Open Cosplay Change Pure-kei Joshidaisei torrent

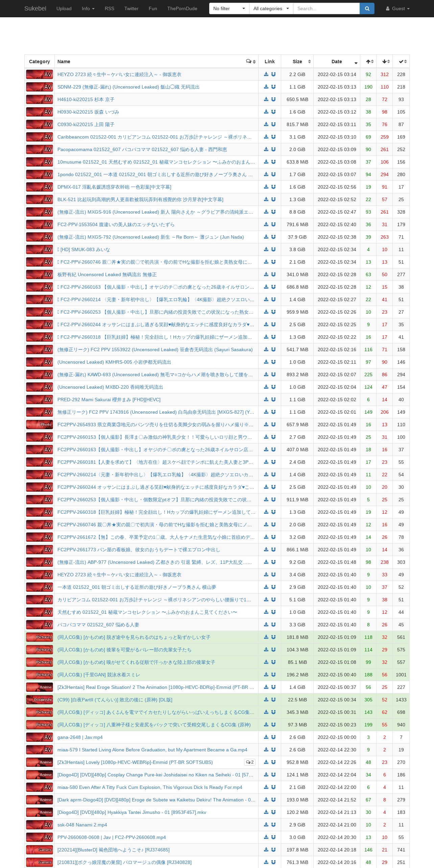155,775
